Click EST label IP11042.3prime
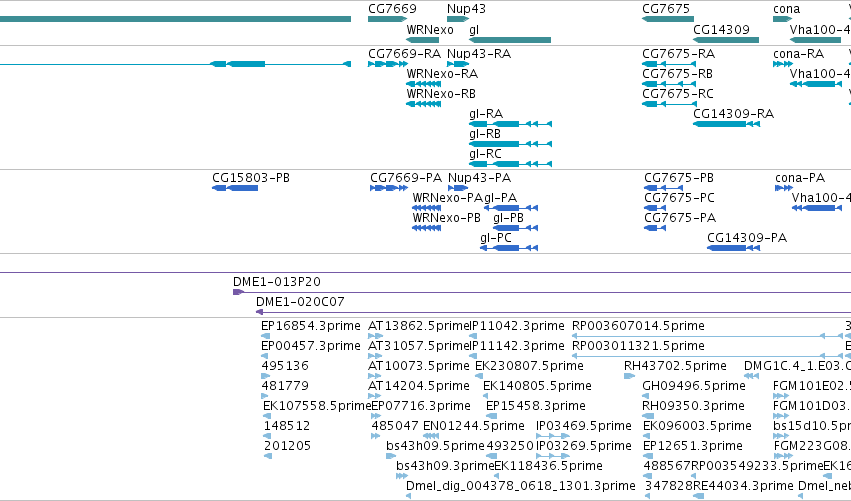The height and width of the screenshot is (501, 851). coord(517,326)
